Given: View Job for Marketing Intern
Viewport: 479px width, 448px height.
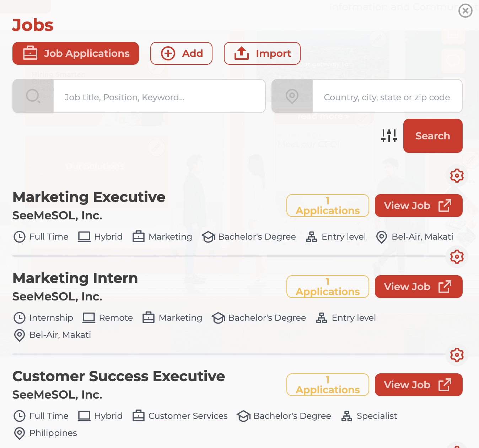Looking at the screenshot, I should tap(419, 287).
